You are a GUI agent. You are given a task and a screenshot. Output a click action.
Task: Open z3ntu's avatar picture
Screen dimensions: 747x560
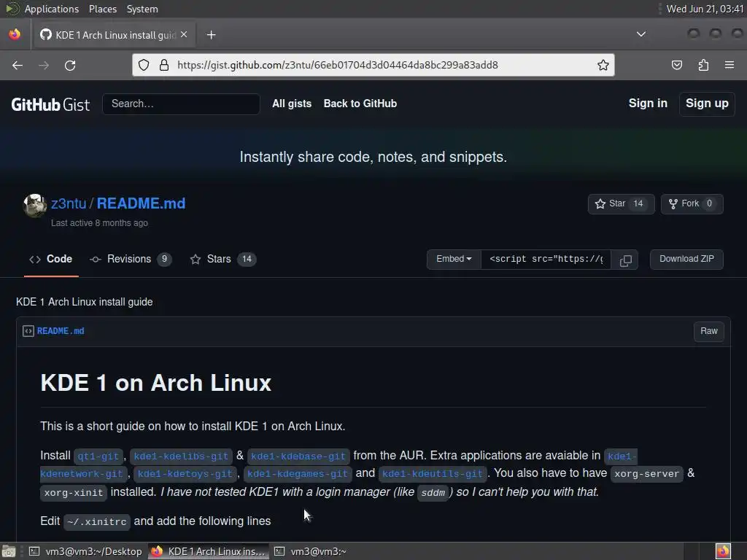[35, 206]
